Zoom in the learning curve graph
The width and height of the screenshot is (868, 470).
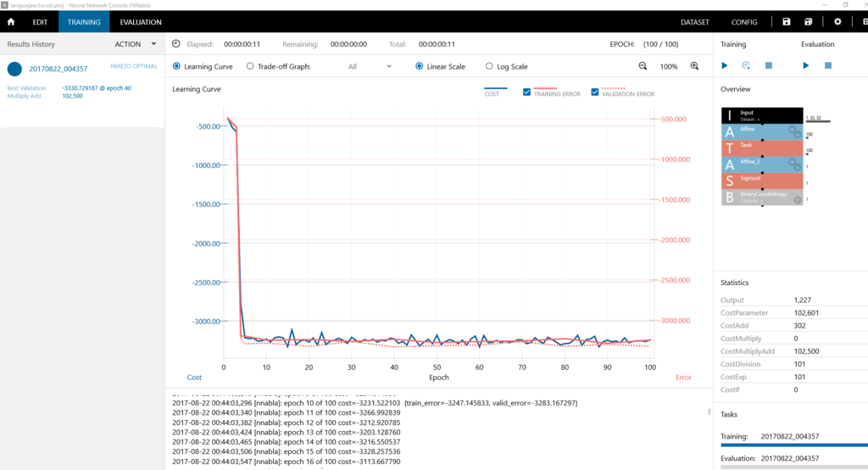click(x=694, y=66)
